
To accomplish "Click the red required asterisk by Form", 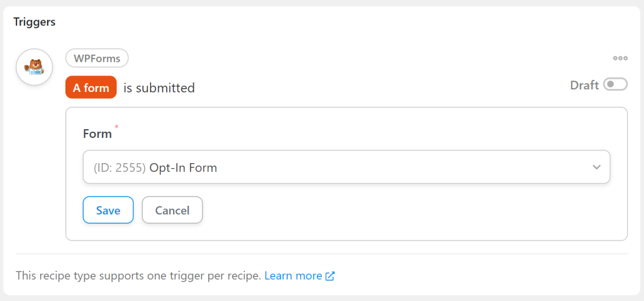I will coord(116,128).
